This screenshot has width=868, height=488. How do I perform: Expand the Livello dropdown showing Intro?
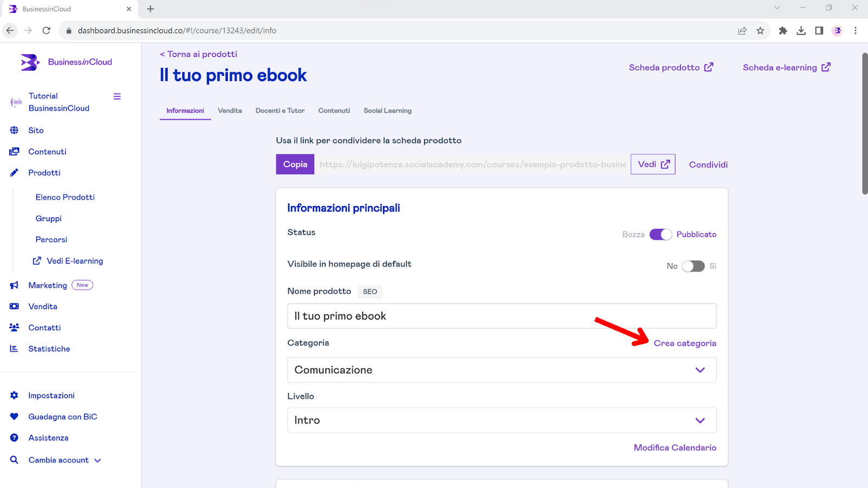tap(501, 420)
